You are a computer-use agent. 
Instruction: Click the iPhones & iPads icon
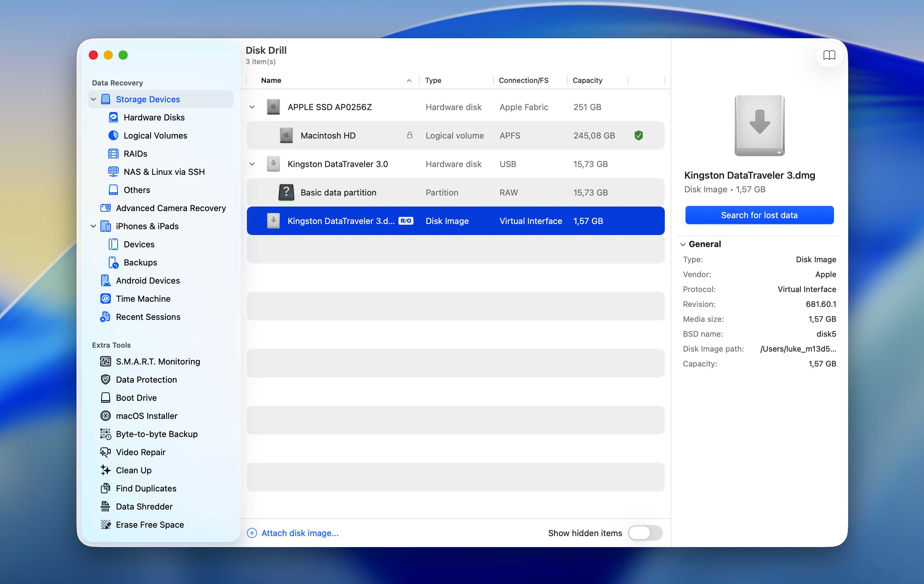106,226
